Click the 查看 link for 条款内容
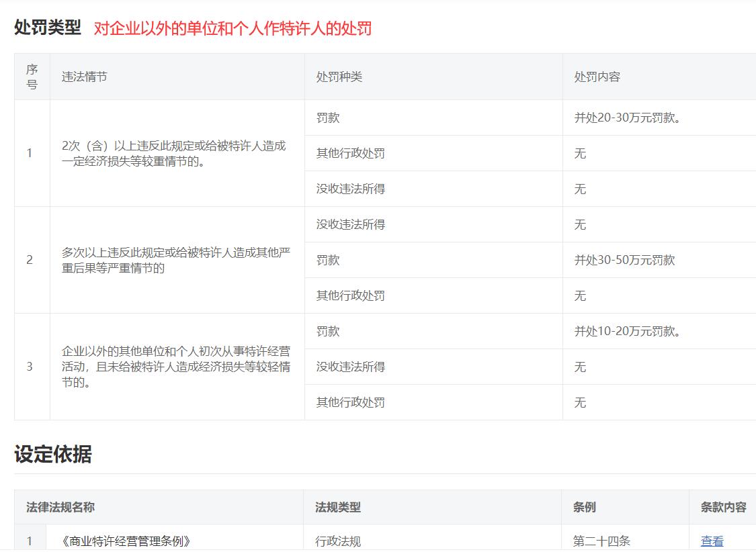This screenshot has height=552, width=756. click(x=712, y=541)
